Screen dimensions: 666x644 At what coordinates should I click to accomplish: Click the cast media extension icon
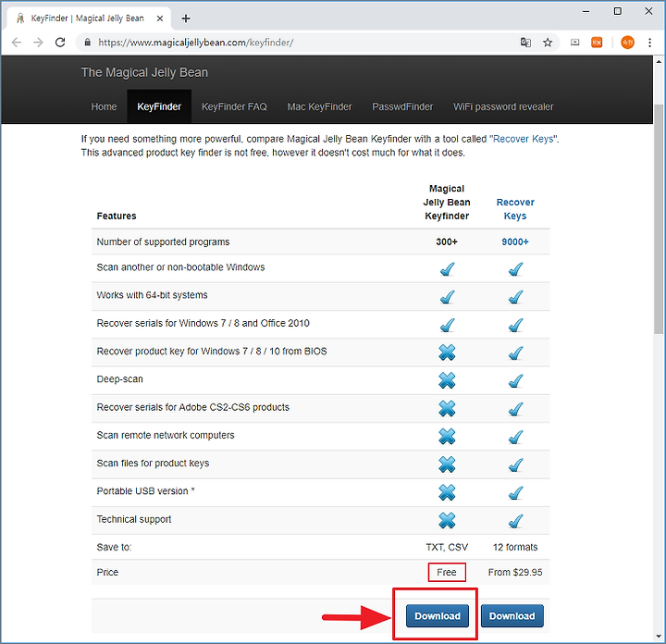(574, 42)
